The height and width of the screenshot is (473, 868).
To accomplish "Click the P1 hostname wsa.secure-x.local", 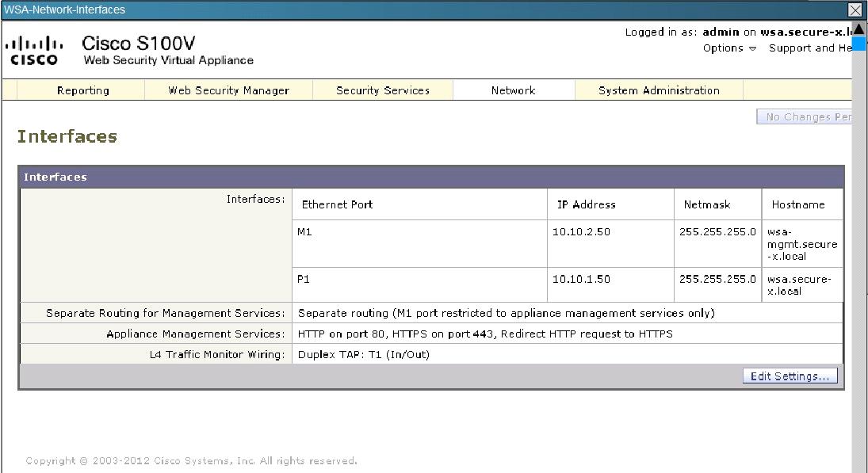I will 799,285.
